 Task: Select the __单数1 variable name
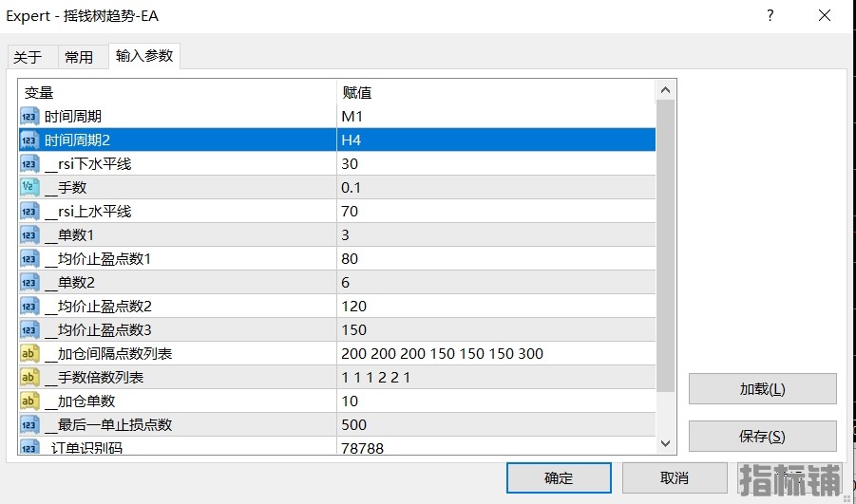[69, 235]
